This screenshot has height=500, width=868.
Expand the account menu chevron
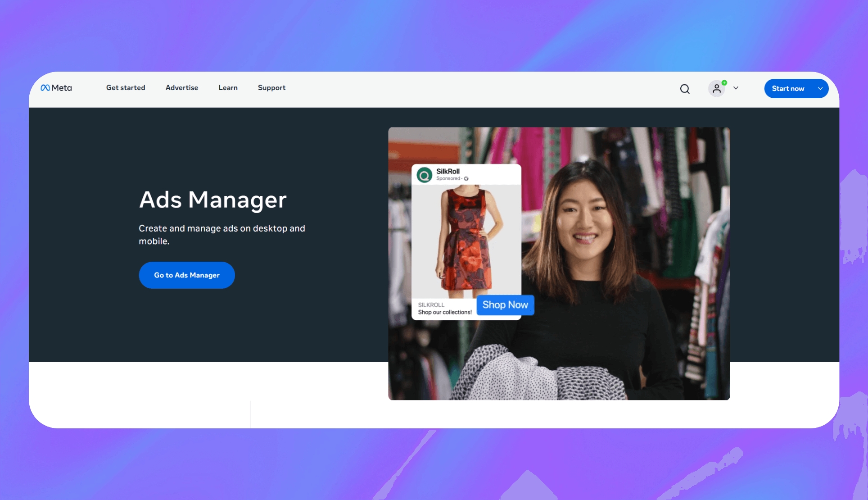736,88
